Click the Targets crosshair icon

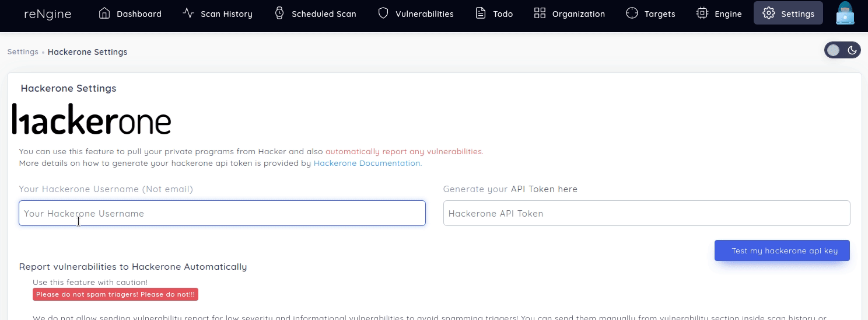click(632, 13)
